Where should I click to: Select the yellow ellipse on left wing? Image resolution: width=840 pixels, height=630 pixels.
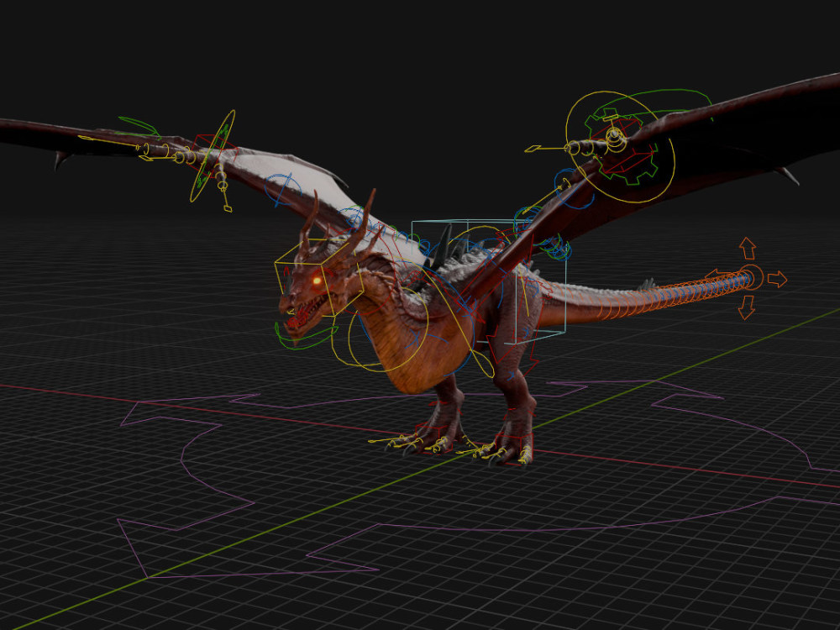[x=213, y=156]
